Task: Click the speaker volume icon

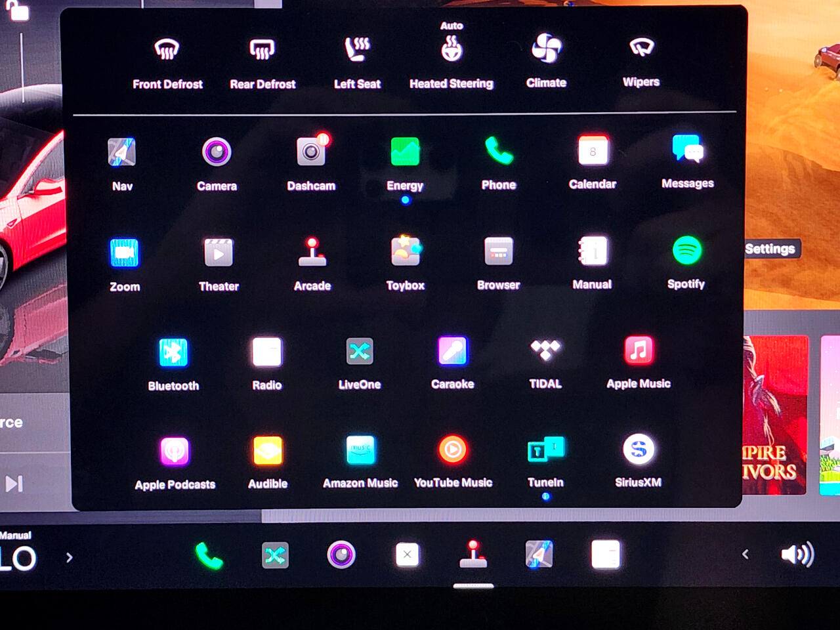Action: 797,555
